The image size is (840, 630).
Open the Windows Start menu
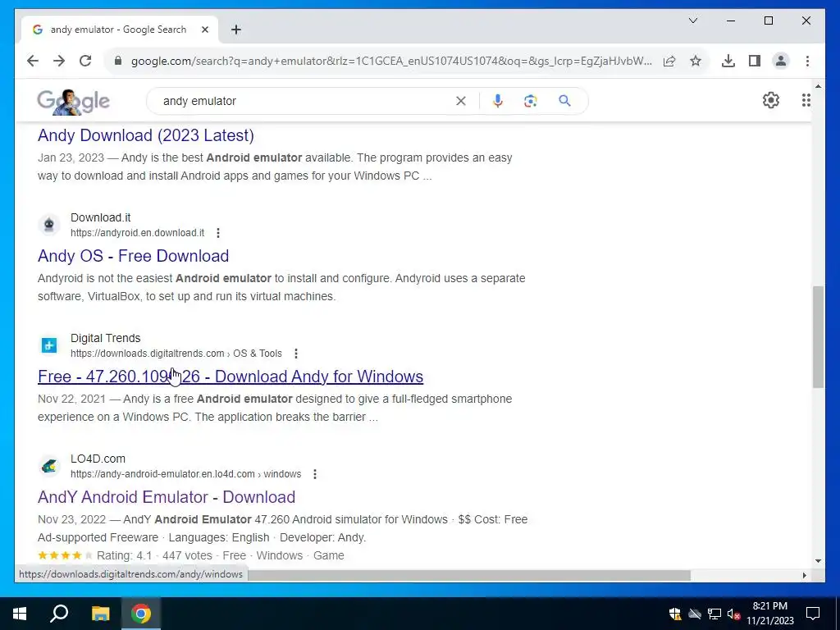pyautogui.click(x=20, y=614)
